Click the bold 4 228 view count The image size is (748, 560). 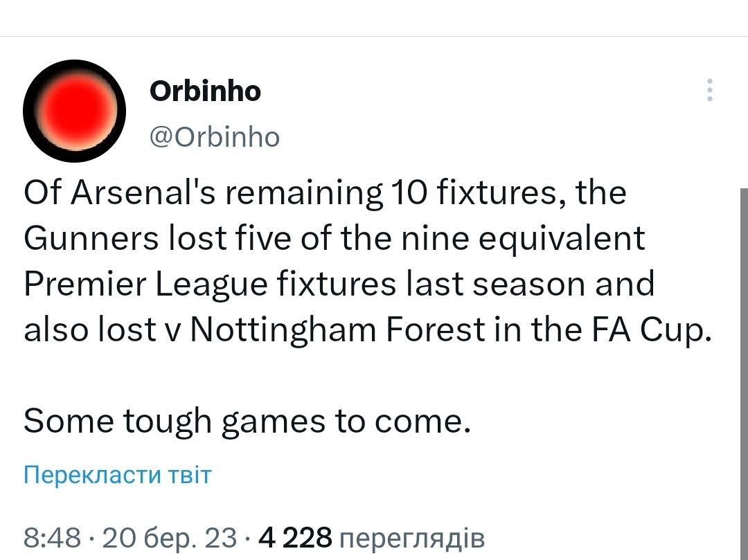(295, 537)
